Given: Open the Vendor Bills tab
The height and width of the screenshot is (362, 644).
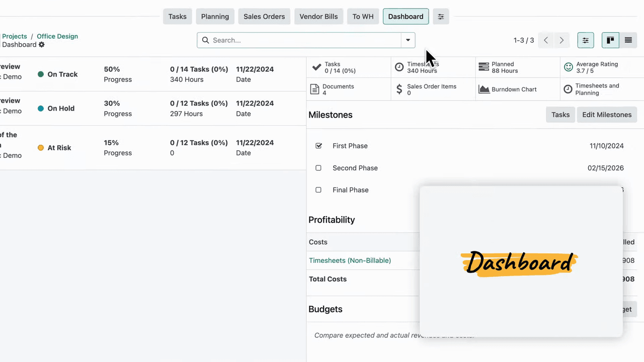Looking at the screenshot, I should tap(318, 17).
